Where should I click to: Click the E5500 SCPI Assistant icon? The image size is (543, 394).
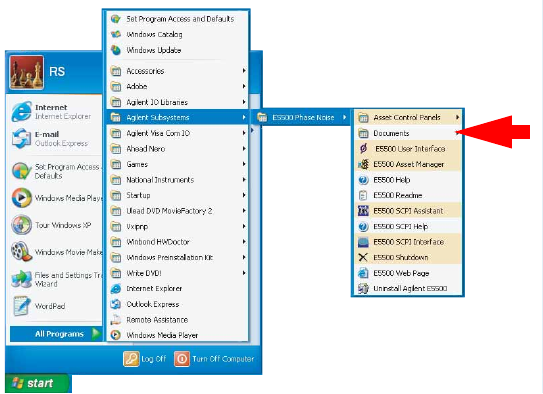pos(363,211)
